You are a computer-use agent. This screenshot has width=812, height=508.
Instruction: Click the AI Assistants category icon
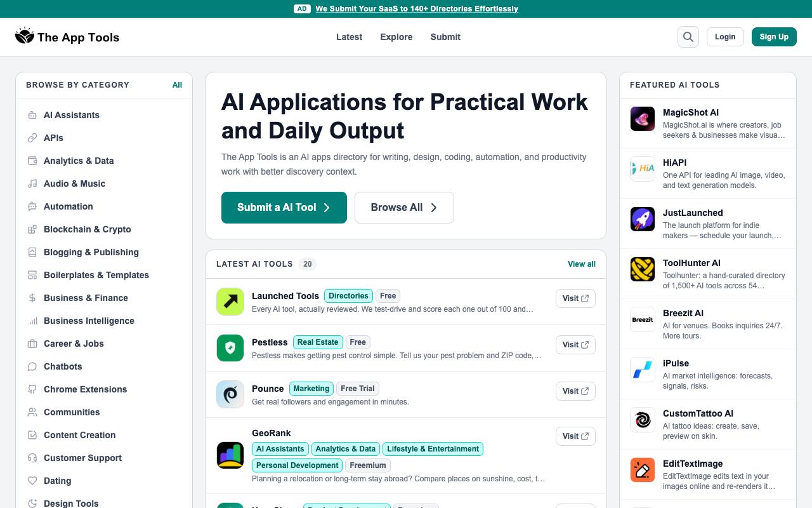coord(32,115)
